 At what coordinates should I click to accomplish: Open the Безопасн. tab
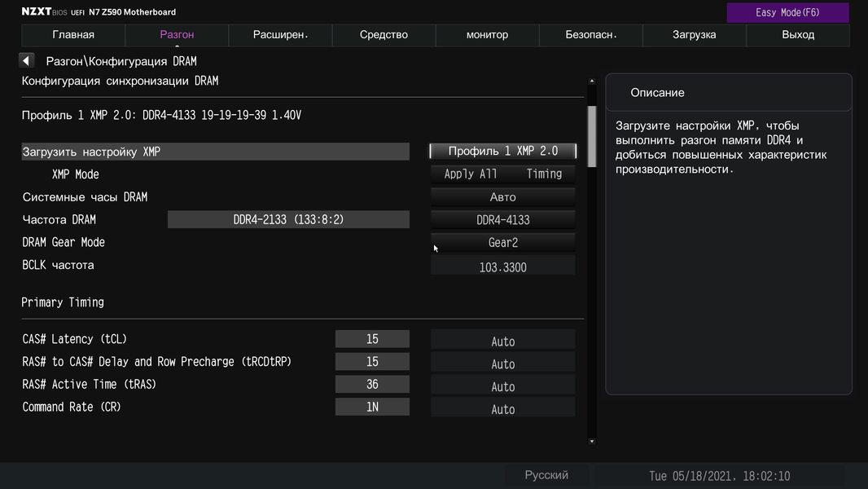591,35
